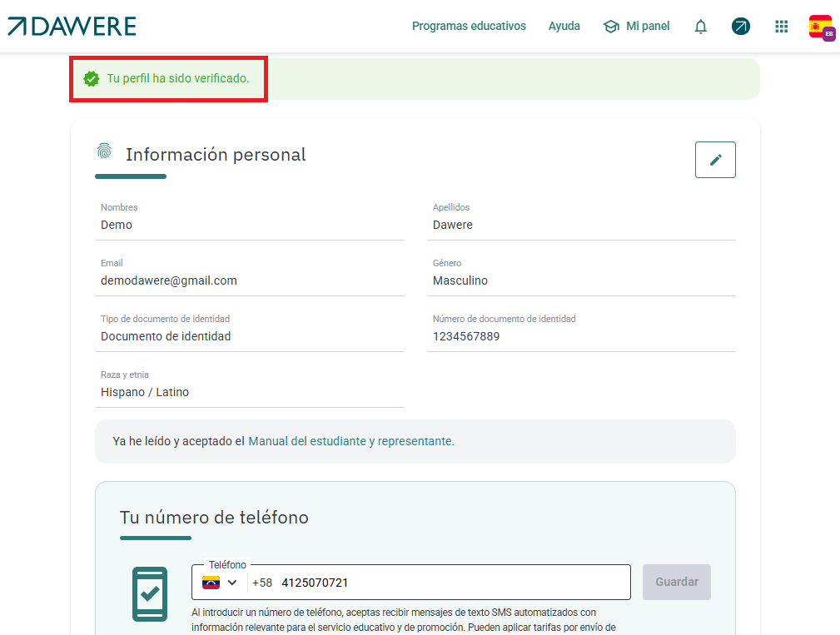
Task: Click the phone number input field
Action: point(450,583)
